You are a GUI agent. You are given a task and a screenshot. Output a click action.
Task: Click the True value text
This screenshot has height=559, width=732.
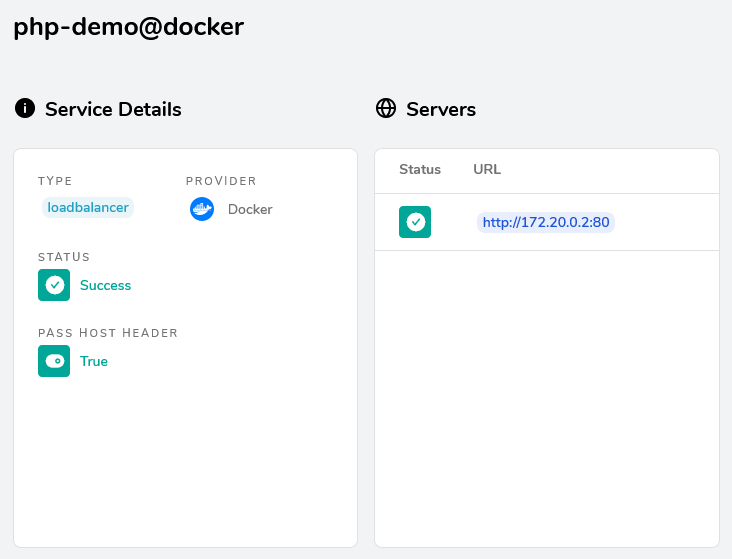click(94, 361)
